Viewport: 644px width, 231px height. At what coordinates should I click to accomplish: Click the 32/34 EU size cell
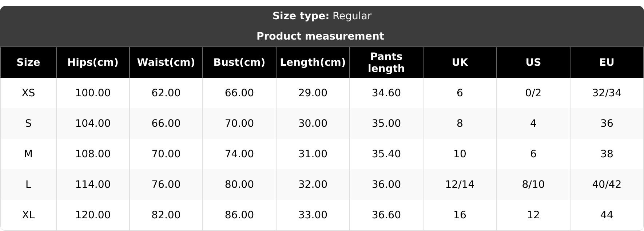[x=607, y=93]
